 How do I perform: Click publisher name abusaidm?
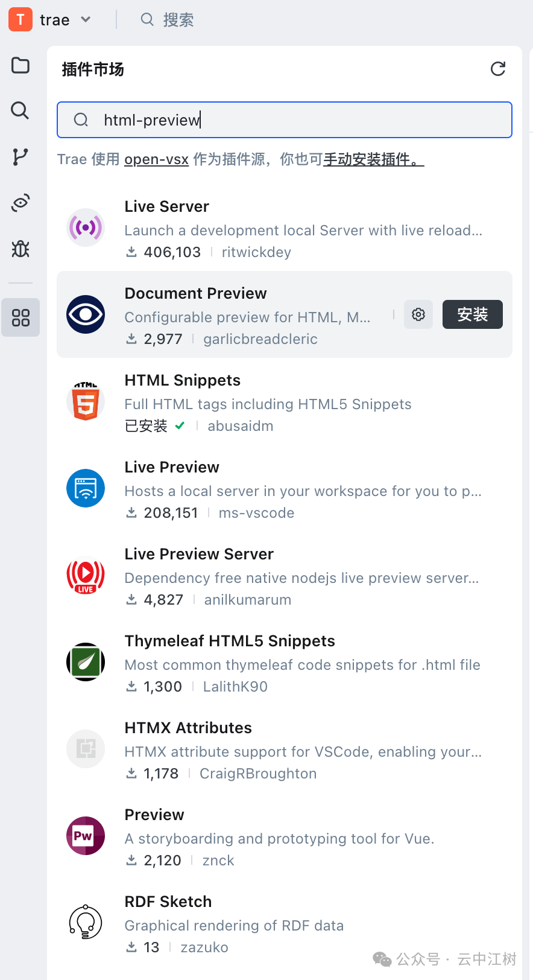click(x=241, y=426)
